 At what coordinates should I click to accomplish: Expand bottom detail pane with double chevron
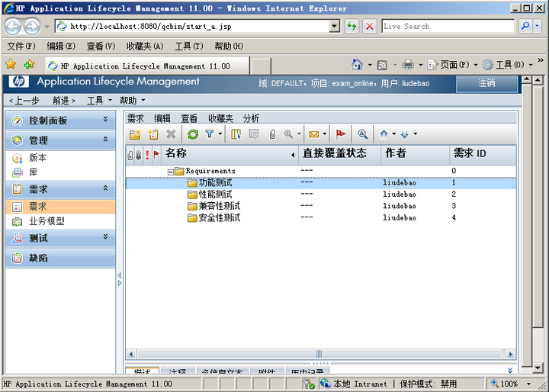coord(510,371)
